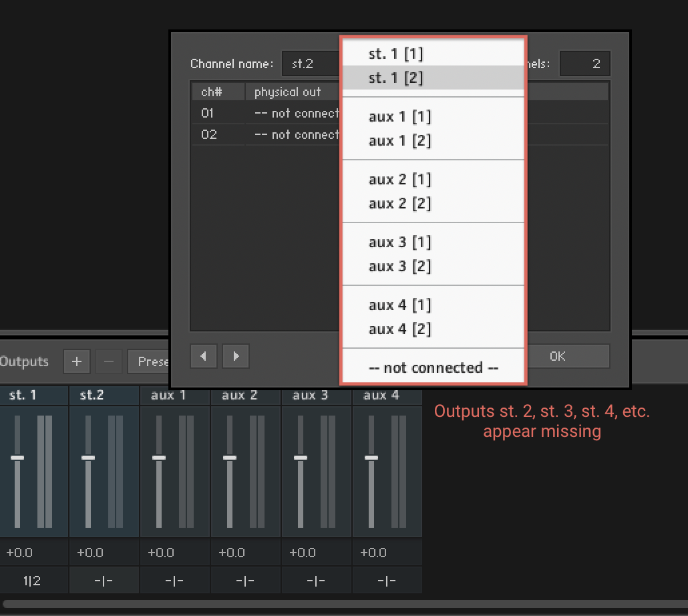Viewport: 688px width, 616px height.
Task: Click the number of channels field
Action: 584,64
